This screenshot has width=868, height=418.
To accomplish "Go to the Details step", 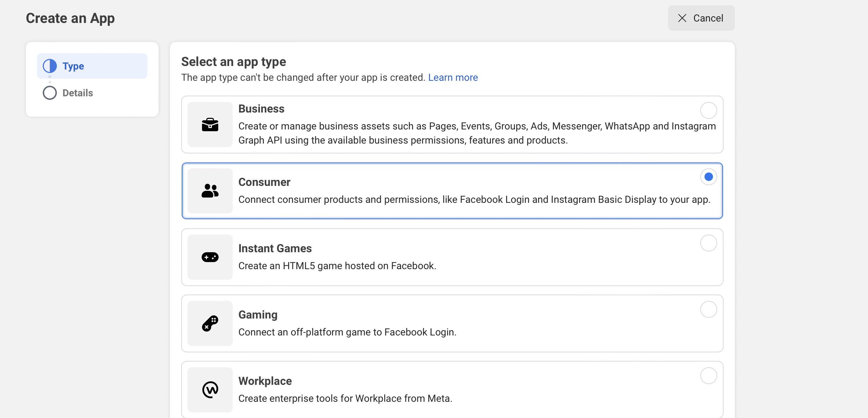I will click(x=78, y=93).
